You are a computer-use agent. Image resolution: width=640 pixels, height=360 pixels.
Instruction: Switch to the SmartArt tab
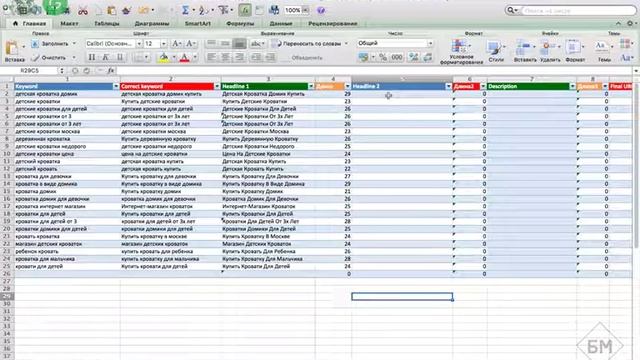(x=198, y=24)
